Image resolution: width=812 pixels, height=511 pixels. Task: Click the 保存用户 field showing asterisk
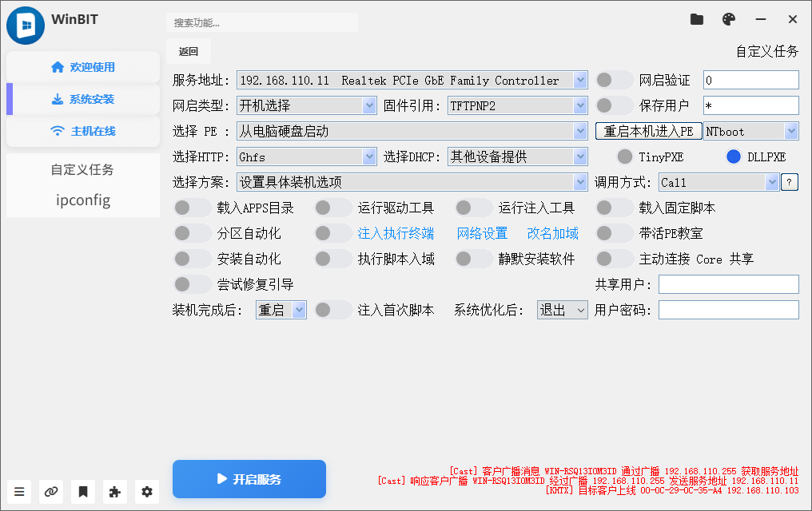(x=751, y=105)
